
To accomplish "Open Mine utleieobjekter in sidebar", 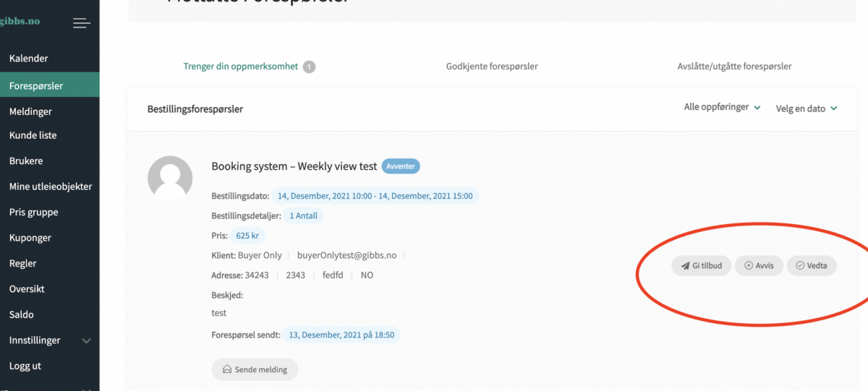I will coord(51,186).
